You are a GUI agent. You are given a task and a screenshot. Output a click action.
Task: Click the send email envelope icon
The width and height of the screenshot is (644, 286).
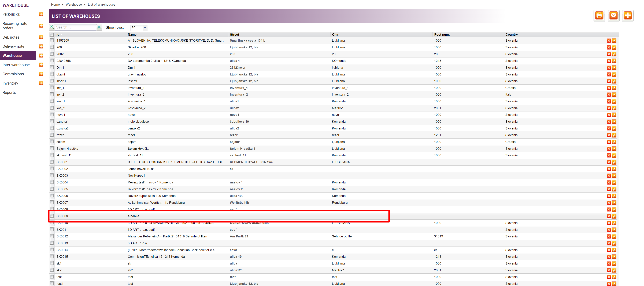pos(613,16)
